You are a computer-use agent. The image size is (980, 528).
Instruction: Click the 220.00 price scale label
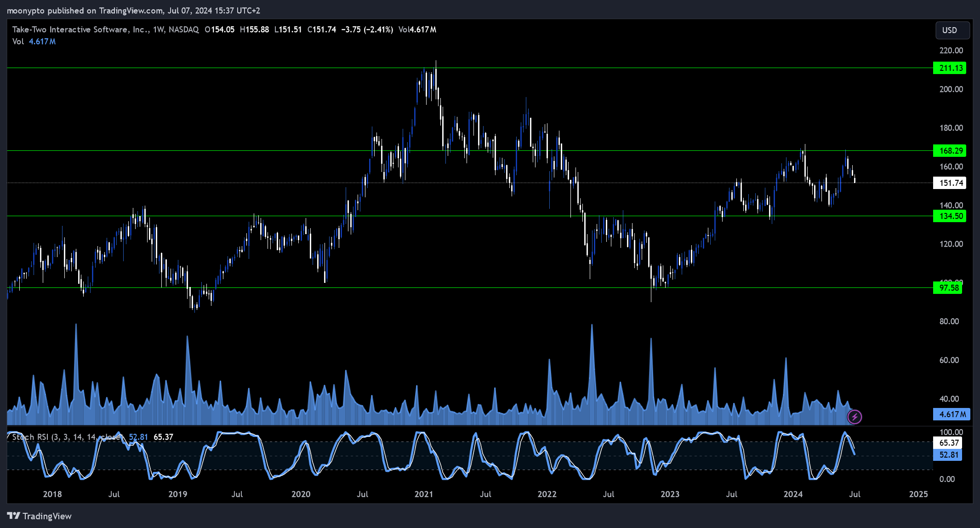pyautogui.click(x=951, y=51)
